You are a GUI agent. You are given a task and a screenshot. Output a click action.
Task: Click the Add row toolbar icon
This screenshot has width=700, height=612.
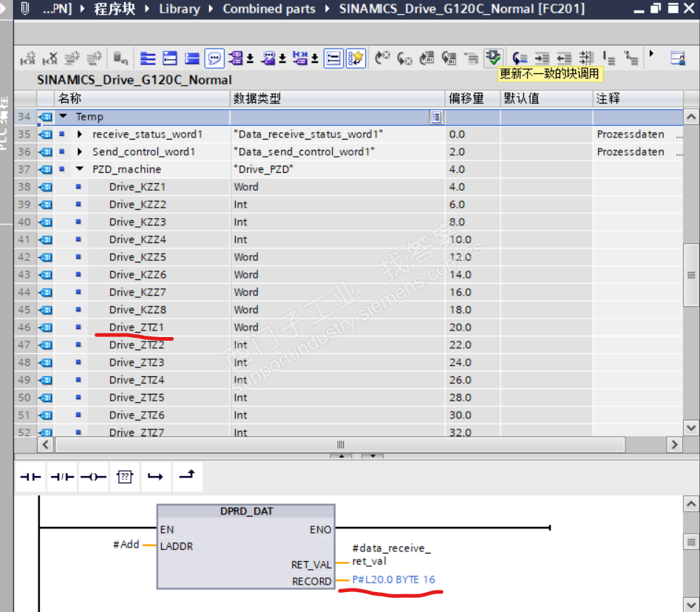tap(94, 58)
